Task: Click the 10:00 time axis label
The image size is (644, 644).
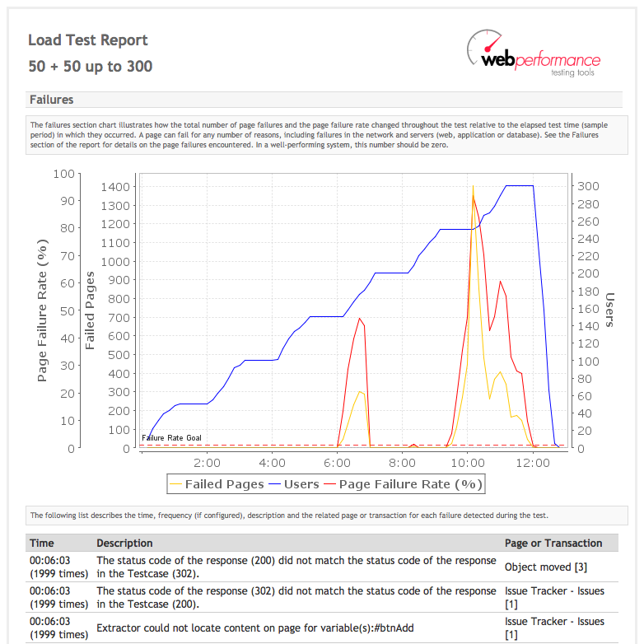Action: [468, 464]
